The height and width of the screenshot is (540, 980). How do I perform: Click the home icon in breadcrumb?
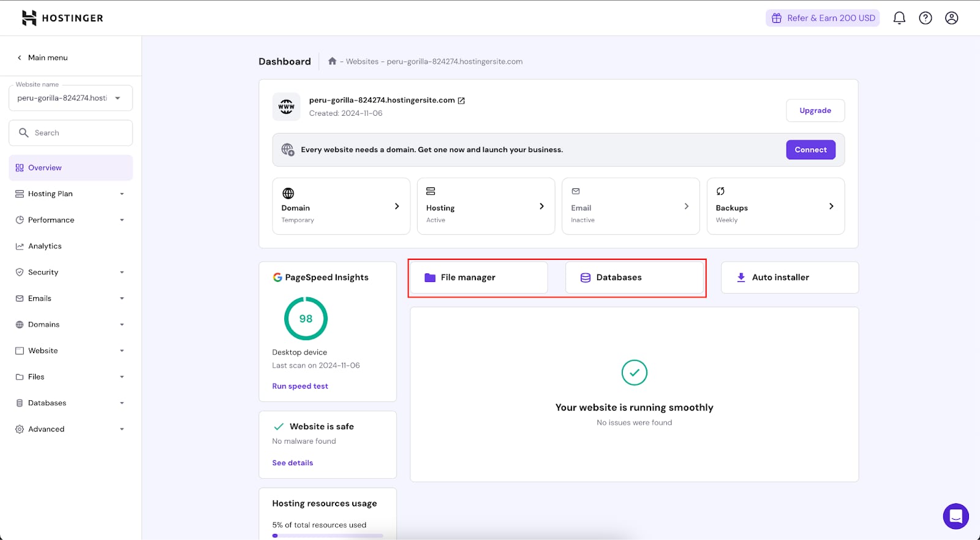(x=332, y=61)
